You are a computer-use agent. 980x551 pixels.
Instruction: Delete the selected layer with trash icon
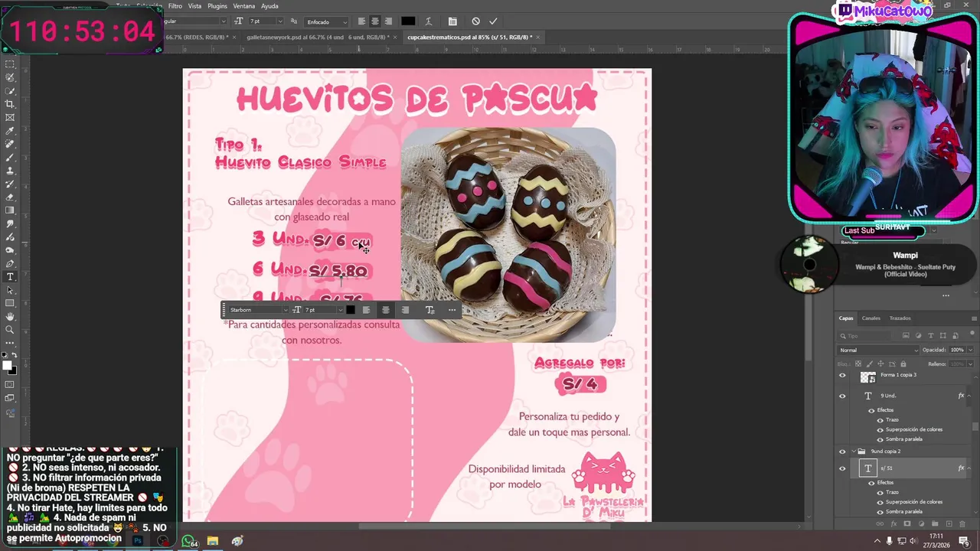(962, 523)
